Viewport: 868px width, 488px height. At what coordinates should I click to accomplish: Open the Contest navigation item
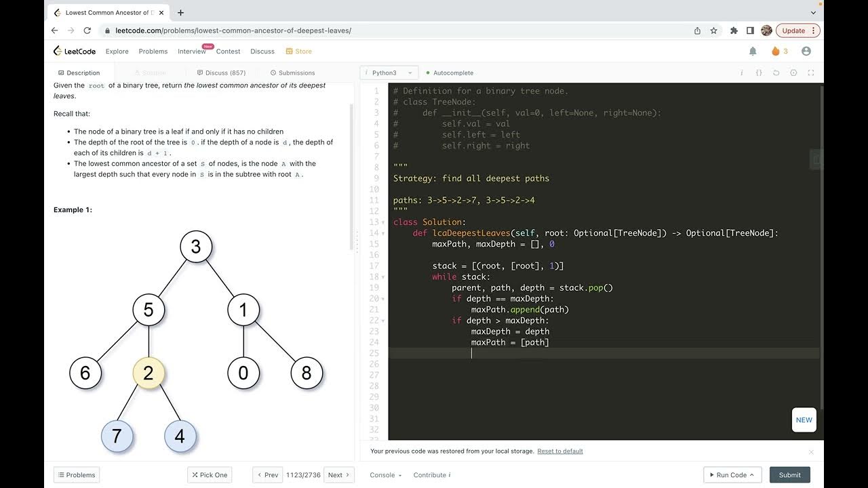(229, 51)
